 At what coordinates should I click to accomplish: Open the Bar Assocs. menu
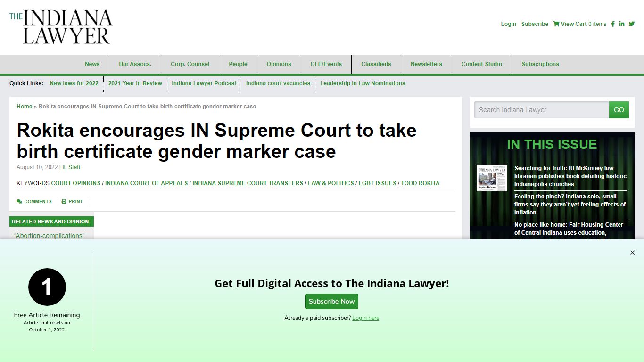pos(135,64)
